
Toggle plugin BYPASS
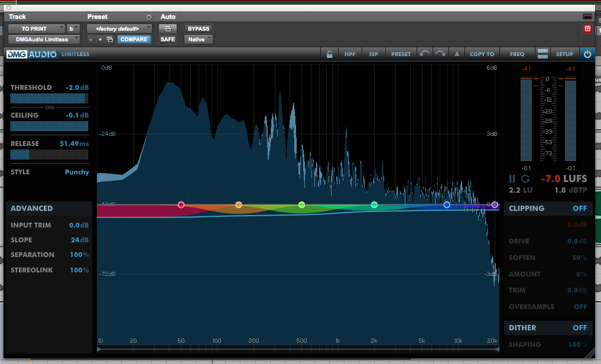[199, 29]
